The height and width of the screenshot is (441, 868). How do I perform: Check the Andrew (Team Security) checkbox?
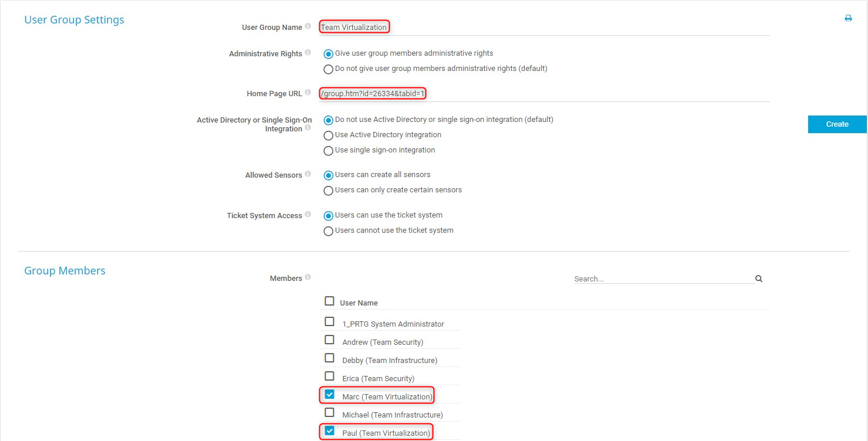pyautogui.click(x=330, y=340)
